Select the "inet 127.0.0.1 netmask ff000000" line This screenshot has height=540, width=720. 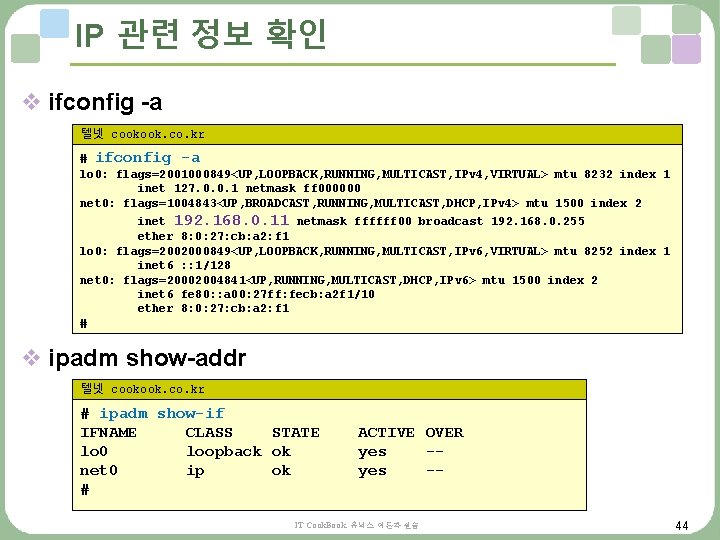[249, 188]
